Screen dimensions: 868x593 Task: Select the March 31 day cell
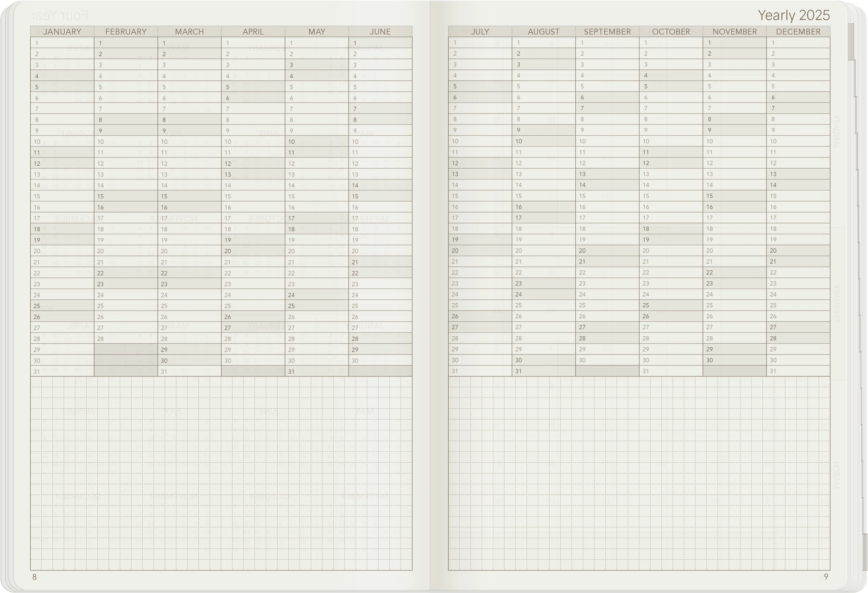coord(189,371)
